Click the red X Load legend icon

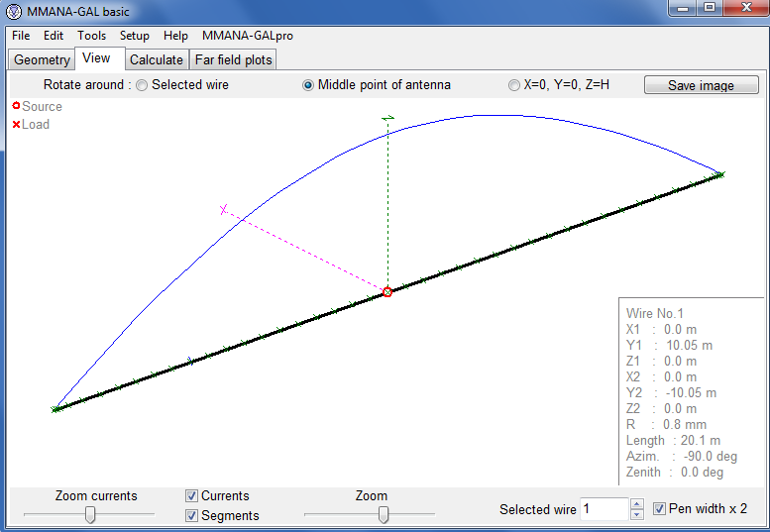pyautogui.click(x=16, y=125)
